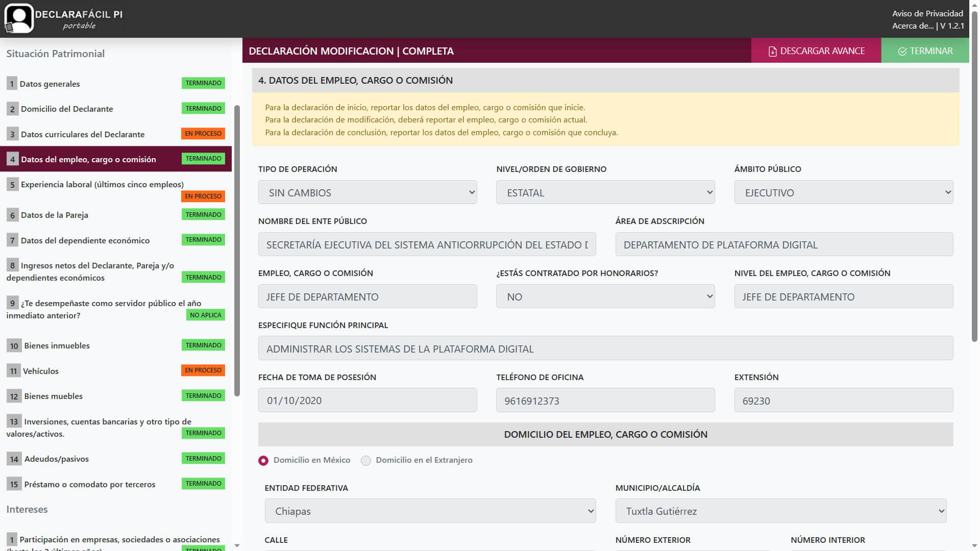Click the Extensión field
The height and width of the screenshot is (551, 980).
(x=844, y=400)
